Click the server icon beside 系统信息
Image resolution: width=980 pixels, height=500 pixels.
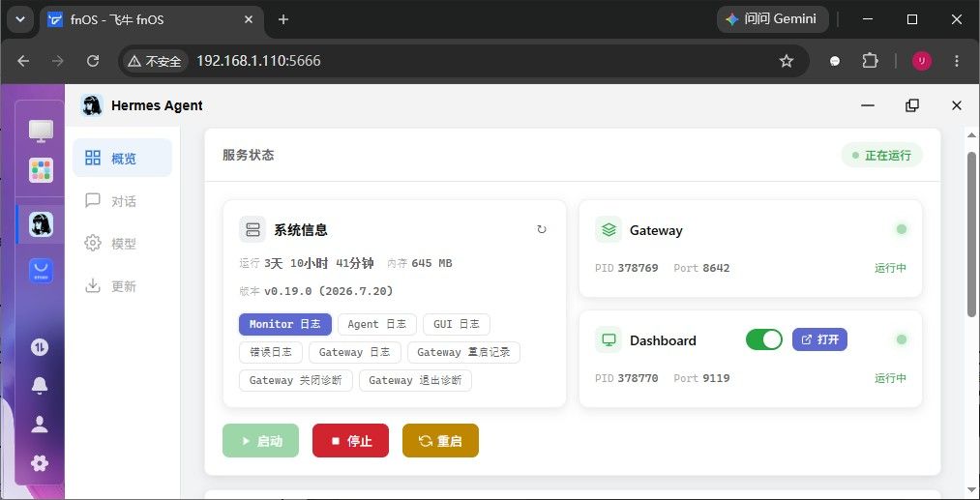tap(252, 229)
